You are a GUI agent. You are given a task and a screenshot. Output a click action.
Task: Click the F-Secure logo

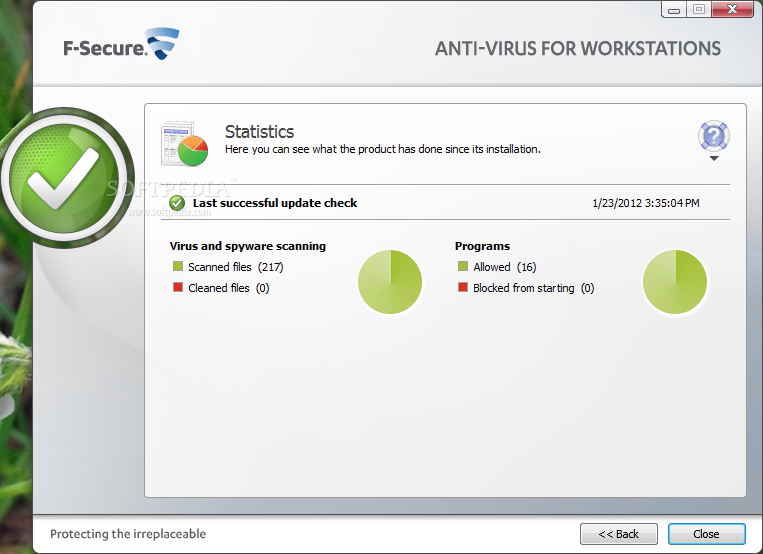tap(121, 45)
